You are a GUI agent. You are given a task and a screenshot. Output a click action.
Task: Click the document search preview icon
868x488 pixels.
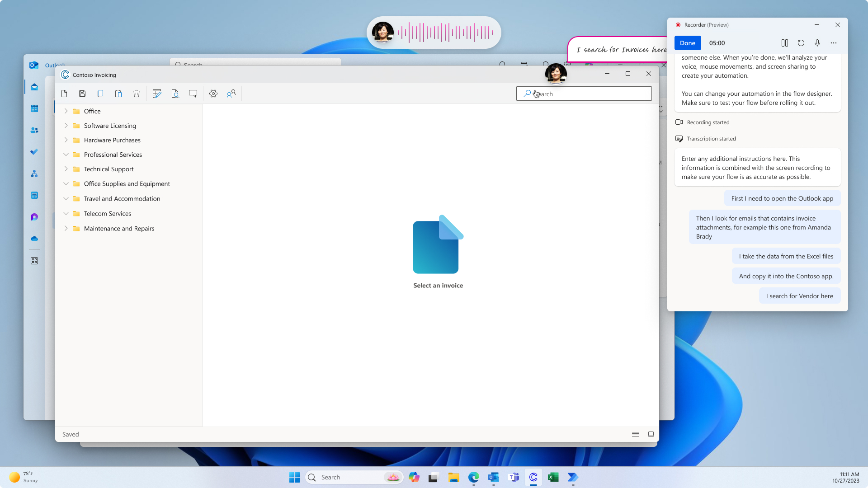[175, 94]
